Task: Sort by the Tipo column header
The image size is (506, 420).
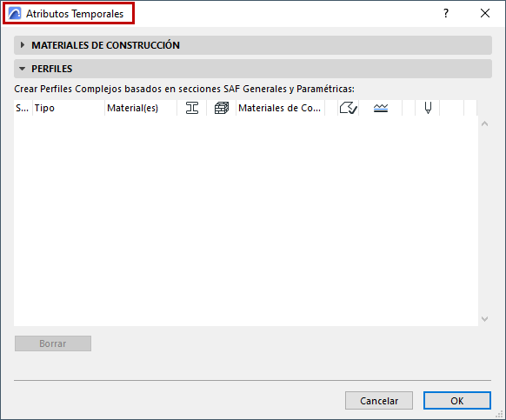Action: point(69,108)
